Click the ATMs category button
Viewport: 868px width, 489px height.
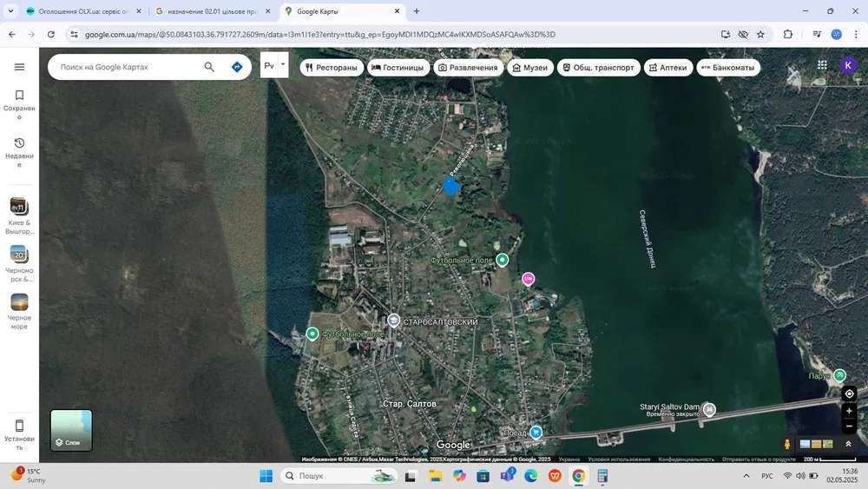click(727, 68)
